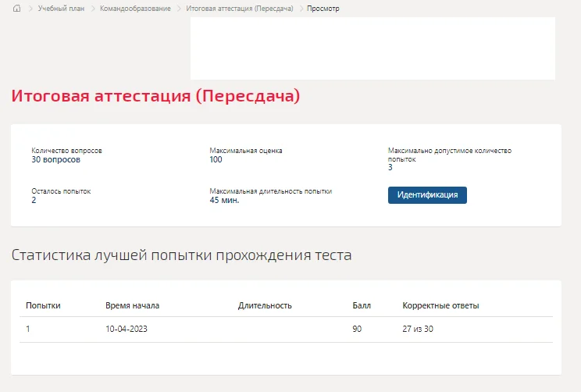Click the Время начала column header
Image resolution: width=581 pixels, height=392 pixels.
click(x=132, y=305)
